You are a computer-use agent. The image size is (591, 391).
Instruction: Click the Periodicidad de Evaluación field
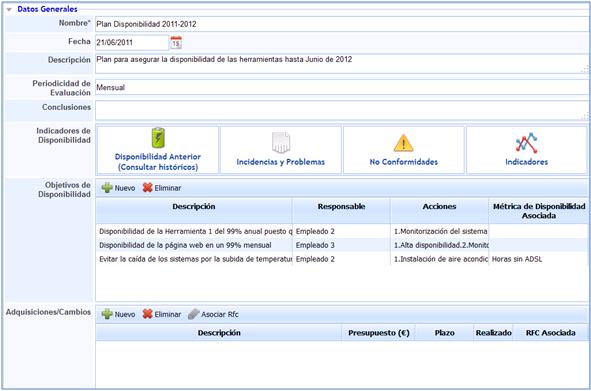click(x=341, y=87)
